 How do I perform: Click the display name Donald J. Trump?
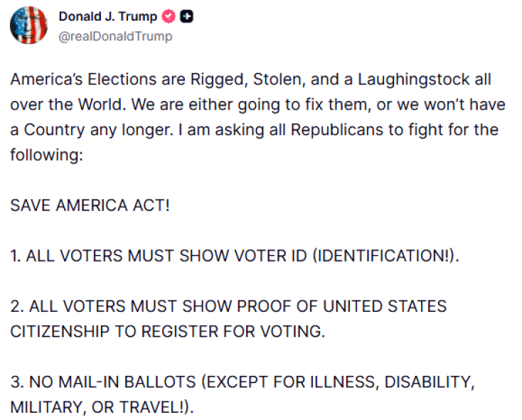point(108,16)
